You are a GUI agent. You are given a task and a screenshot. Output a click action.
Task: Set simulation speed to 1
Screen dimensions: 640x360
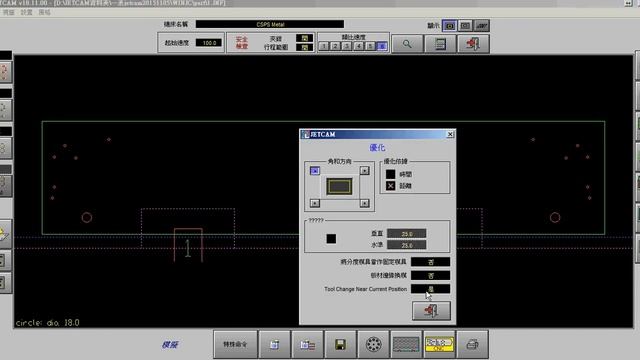pos(324,46)
